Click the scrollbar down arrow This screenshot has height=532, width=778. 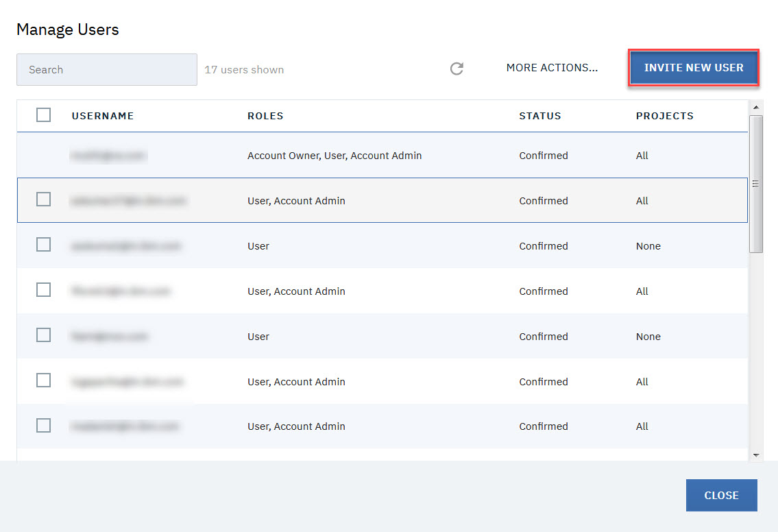pos(756,455)
